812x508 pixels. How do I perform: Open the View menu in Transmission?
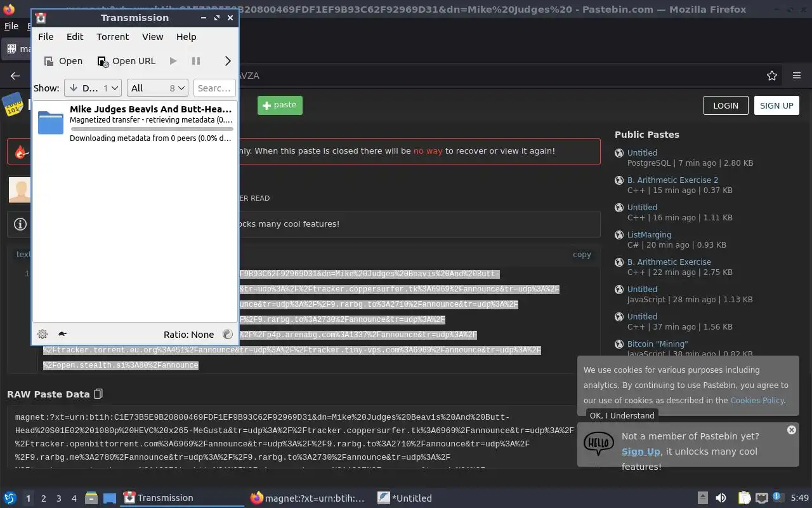152,37
